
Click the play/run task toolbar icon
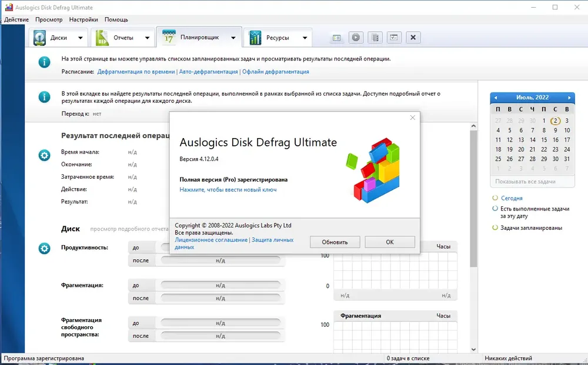356,37
